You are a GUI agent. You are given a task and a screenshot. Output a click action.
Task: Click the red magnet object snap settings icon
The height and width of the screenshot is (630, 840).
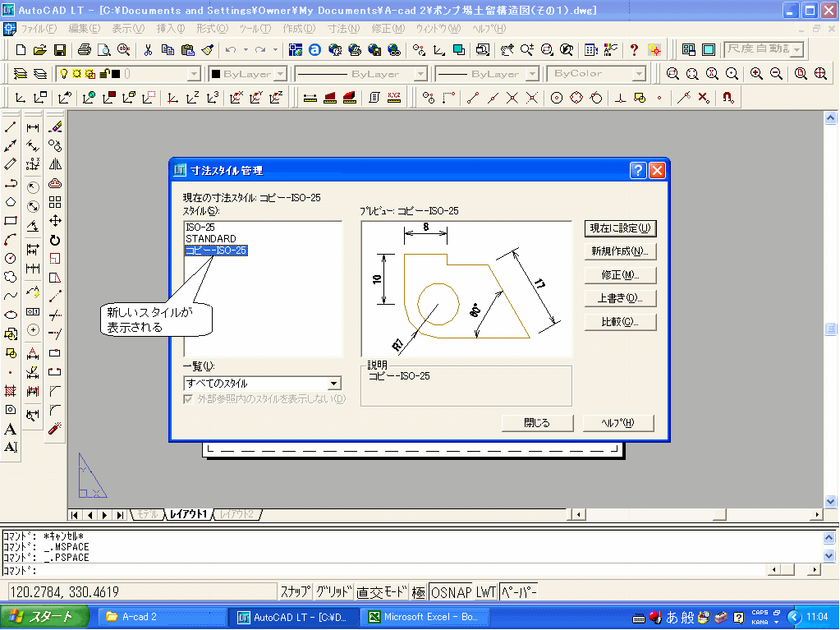point(728,98)
